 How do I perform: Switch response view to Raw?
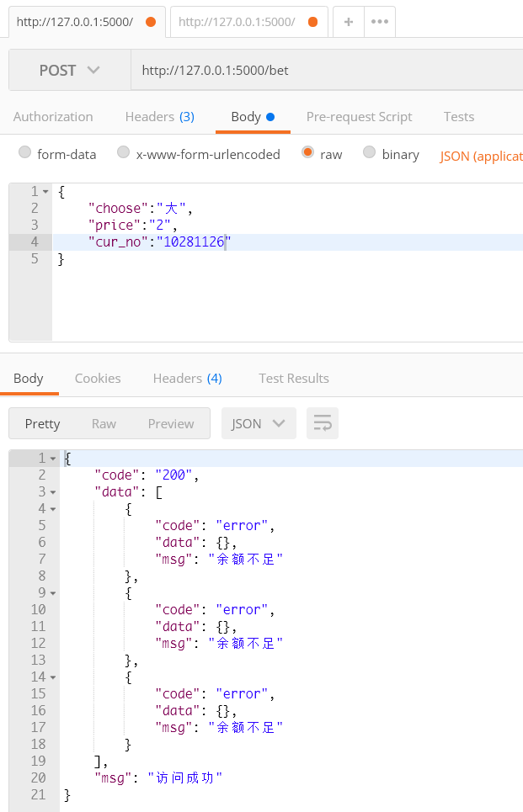click(x=104, y=423)
